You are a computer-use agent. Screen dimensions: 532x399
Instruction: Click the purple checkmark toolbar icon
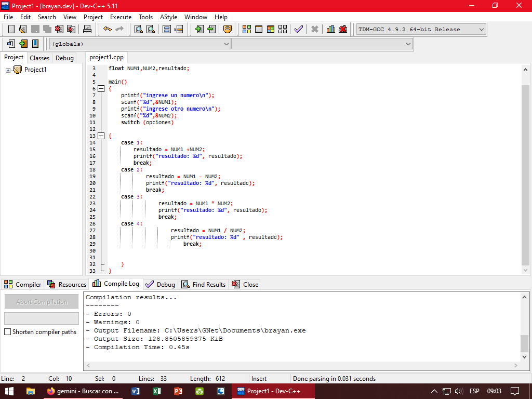(298, 29)
